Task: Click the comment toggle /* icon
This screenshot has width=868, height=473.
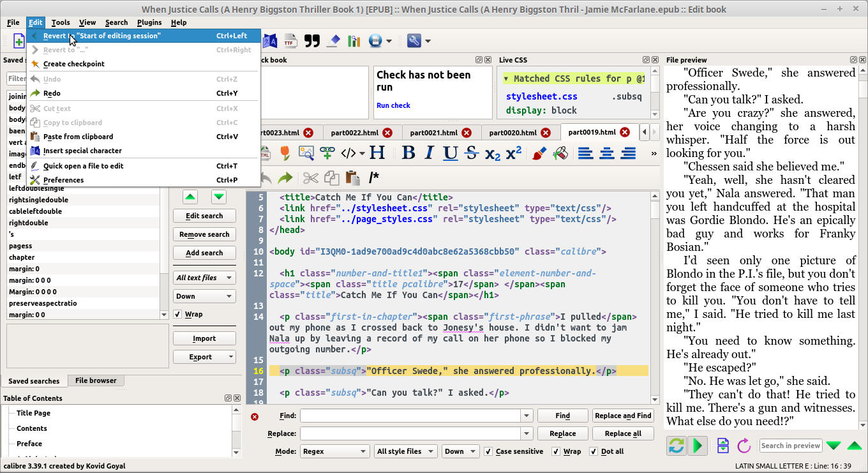Action: click(374, 177)
